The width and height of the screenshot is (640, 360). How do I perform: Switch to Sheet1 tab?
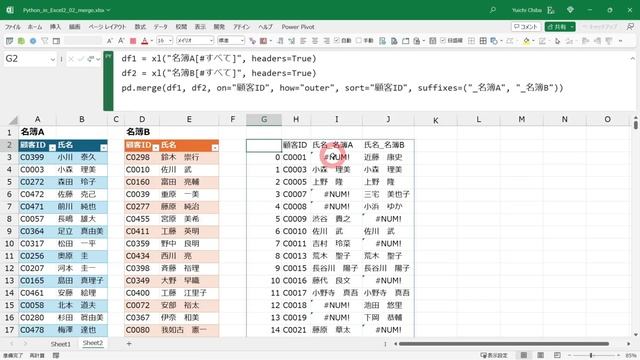(60, 344)
